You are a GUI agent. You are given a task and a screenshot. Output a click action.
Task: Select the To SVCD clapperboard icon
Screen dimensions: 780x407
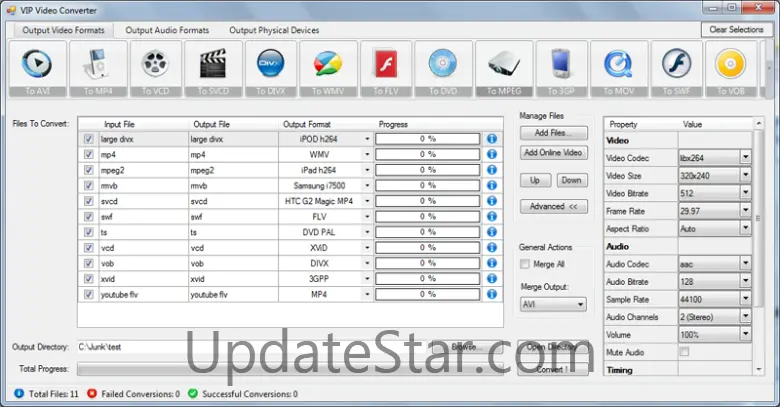point(213,69)
